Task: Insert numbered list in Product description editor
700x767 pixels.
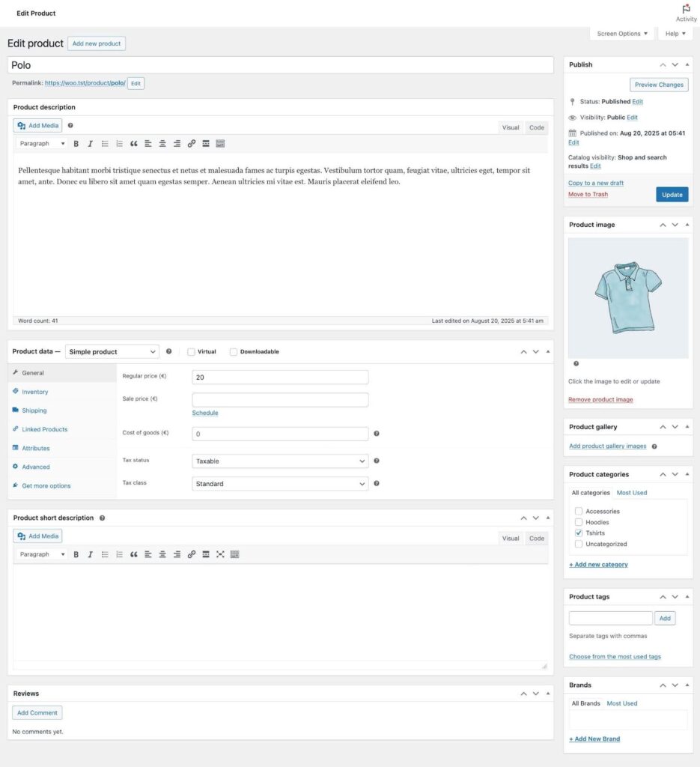Action: [x=119, y=143]
